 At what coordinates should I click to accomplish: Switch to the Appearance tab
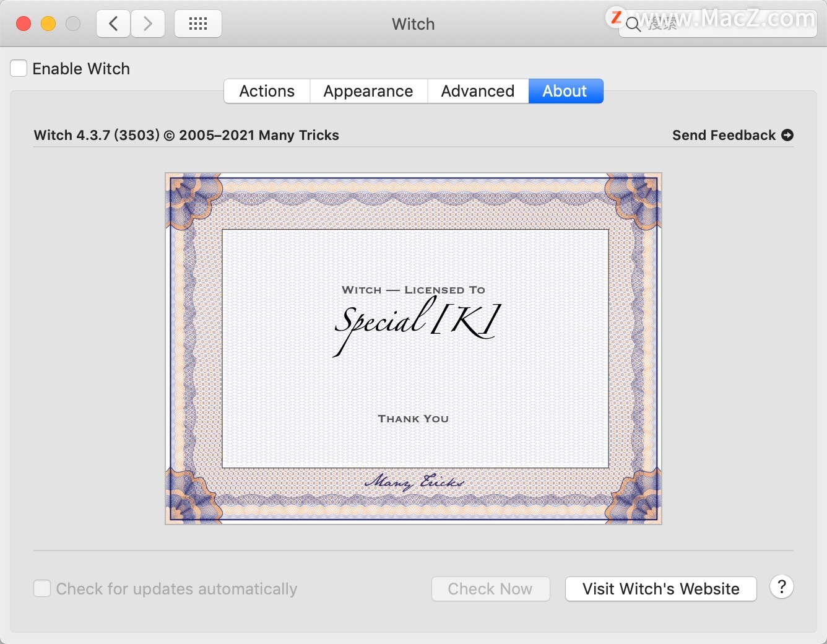click(368, 91)
